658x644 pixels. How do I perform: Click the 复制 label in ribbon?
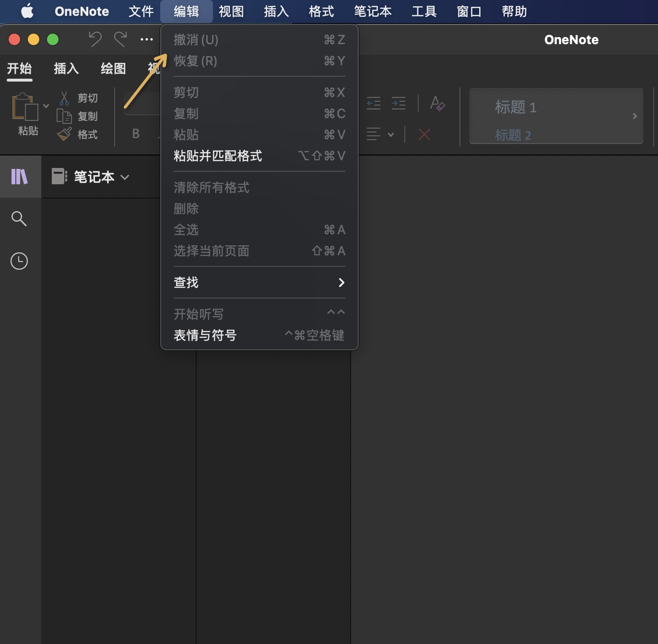point(88,117)
